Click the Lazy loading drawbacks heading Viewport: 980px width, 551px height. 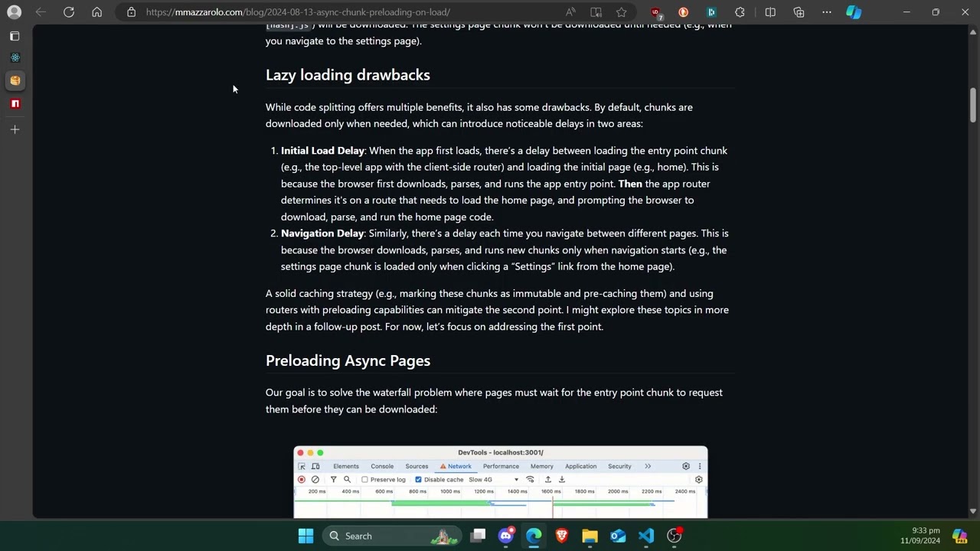point(348,75)
